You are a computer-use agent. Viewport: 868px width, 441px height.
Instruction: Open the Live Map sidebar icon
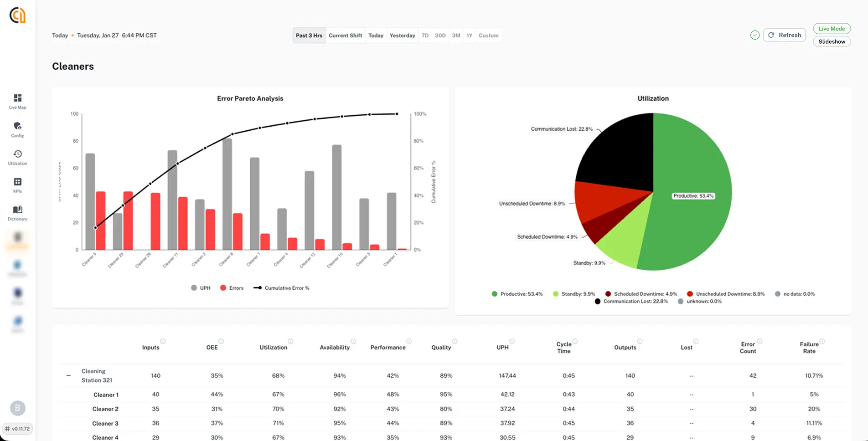click(17, 98)
